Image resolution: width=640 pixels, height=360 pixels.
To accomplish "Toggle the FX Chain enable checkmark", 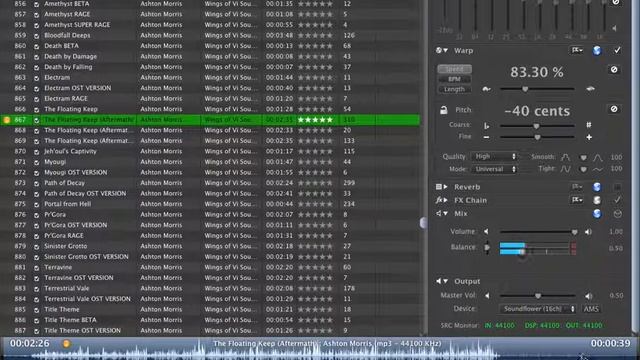I will 617,200.
